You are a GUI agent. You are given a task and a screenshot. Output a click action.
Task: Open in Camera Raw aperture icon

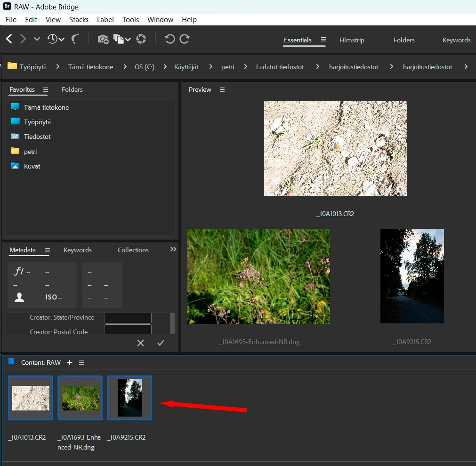tap(141, 39)
